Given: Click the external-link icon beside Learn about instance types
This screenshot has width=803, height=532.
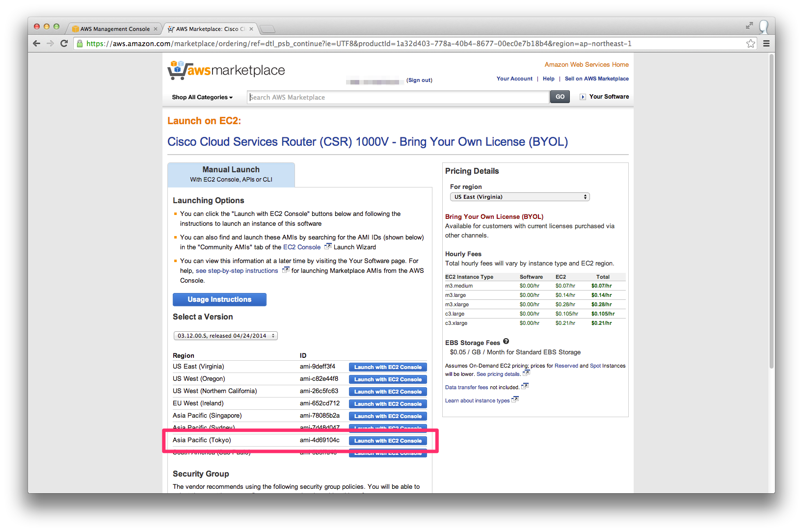Looking at the screenshot, I should [x=515, y=399].
